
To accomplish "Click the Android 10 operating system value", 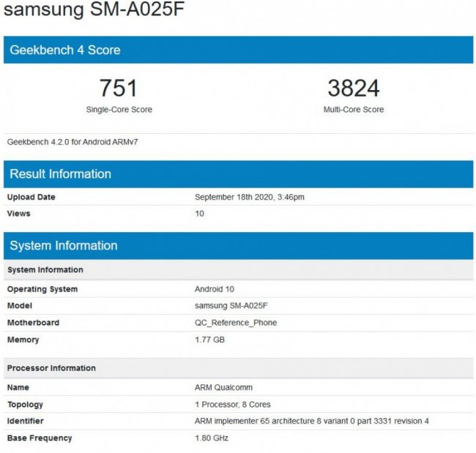I will [x=214, y=289].
